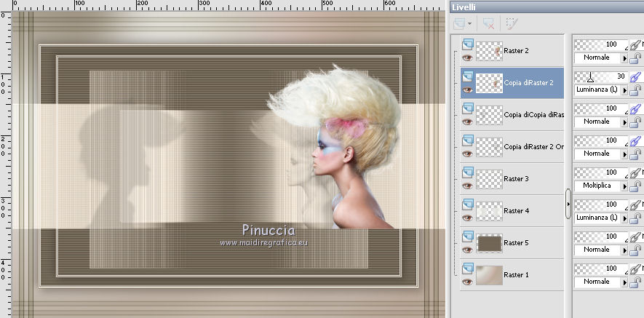Open Luminanza (L) blend dropdown for Raster 4
The height and width of the screenshot is (318, 644).
pos(601,218)
